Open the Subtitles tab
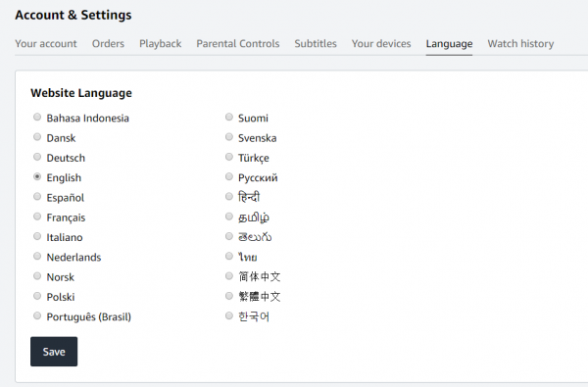 [316, 43]
